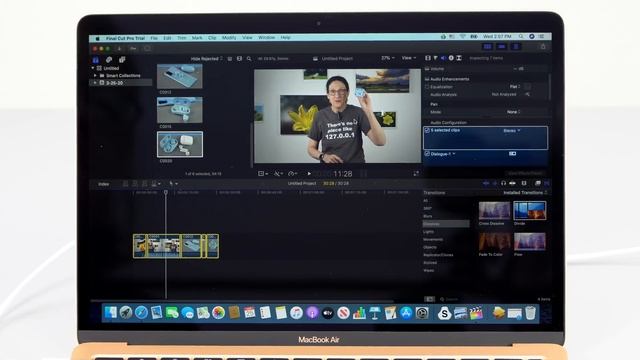Open the Equalization Flat preset dropdown
Viewport: 640px width, 360px height.
[x=515, y=87]
